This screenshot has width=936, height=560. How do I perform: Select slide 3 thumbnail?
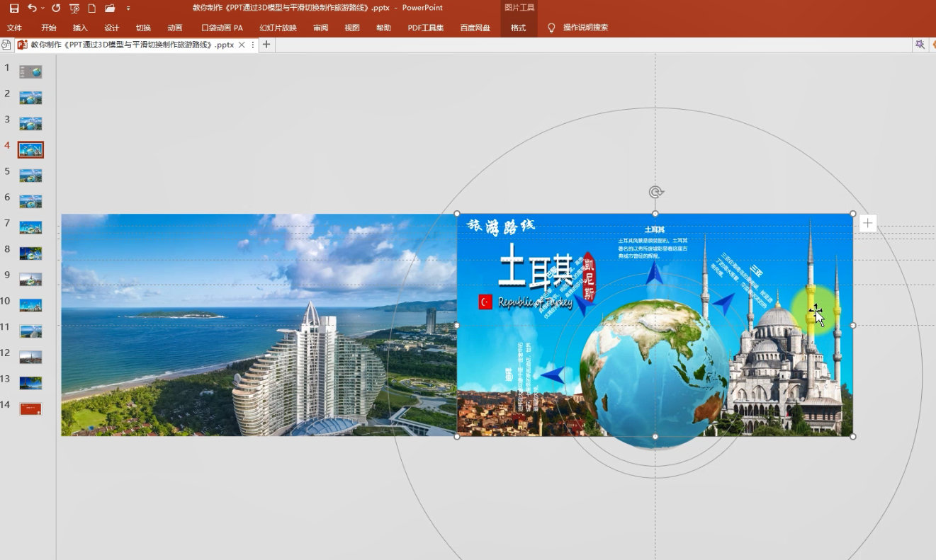(30, 123)
